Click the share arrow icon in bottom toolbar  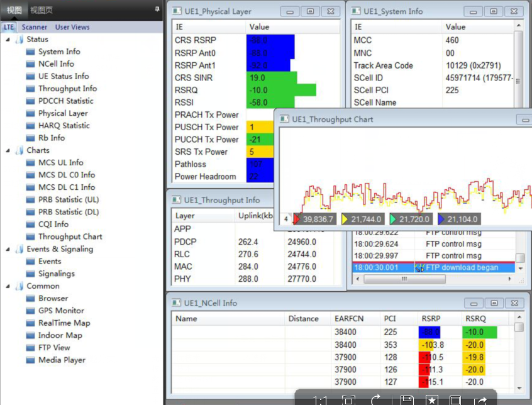pos(480,401)
